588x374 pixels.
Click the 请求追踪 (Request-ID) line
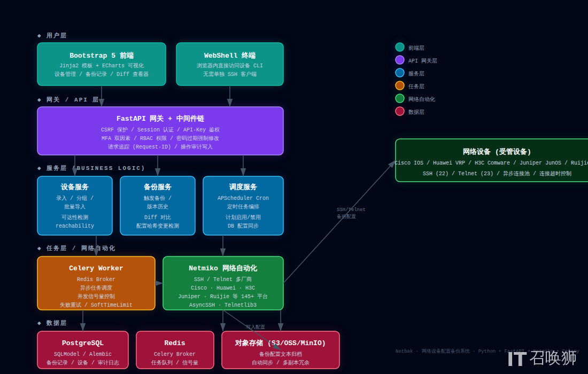tap(160, 147)
